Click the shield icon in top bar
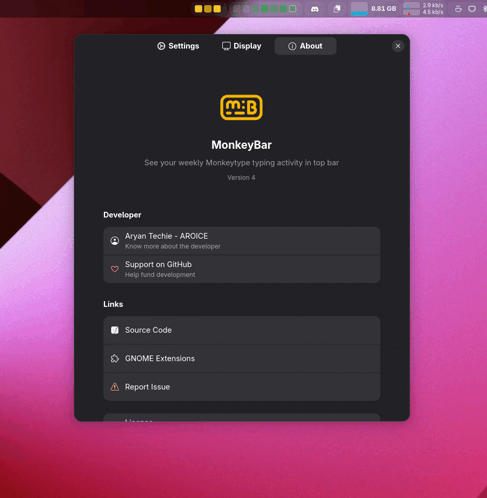Viewport: 487px width, 498px height. [x=472, y=9]
